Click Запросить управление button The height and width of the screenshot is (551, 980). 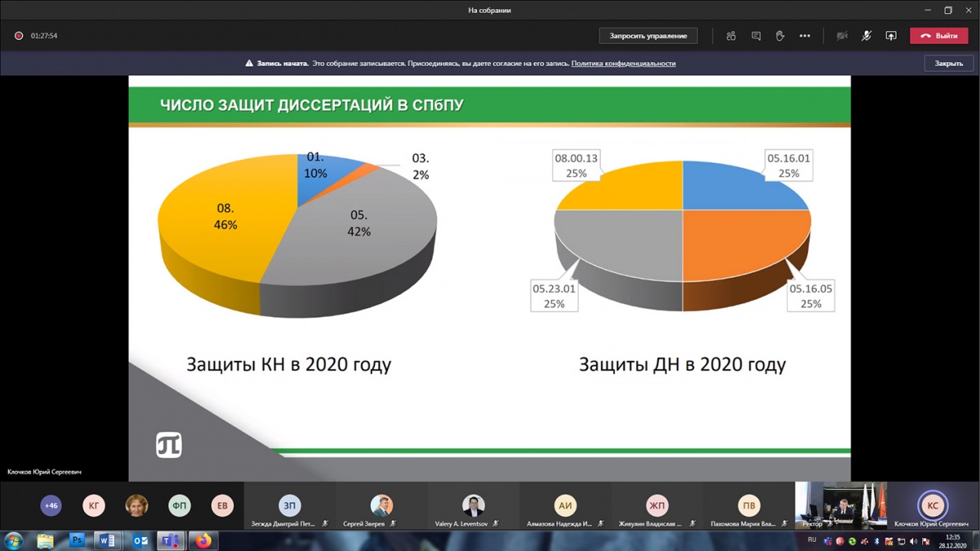point(648,36)
